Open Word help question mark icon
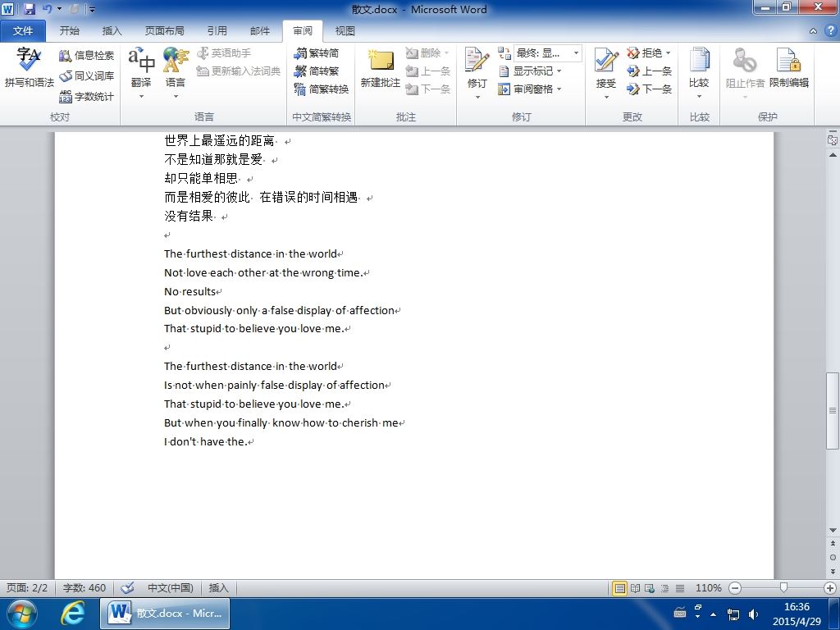 point(830,30)
